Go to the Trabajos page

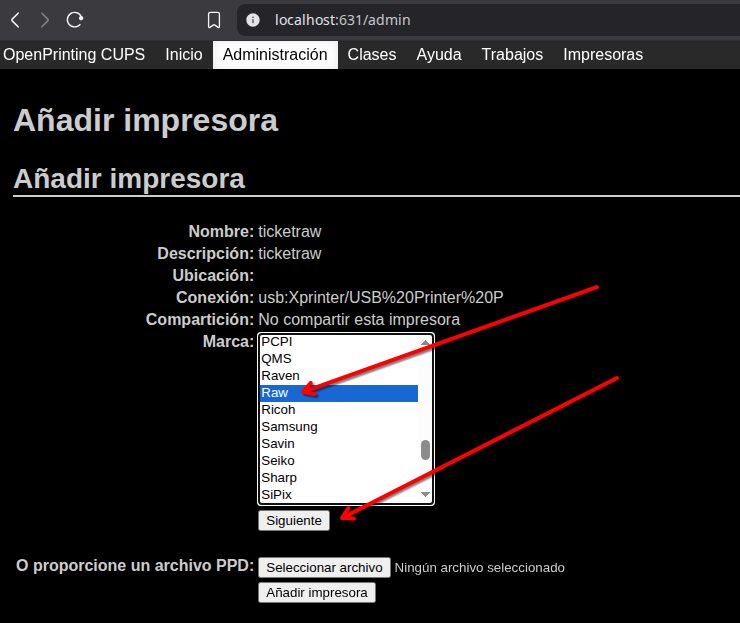click(511, 55)
